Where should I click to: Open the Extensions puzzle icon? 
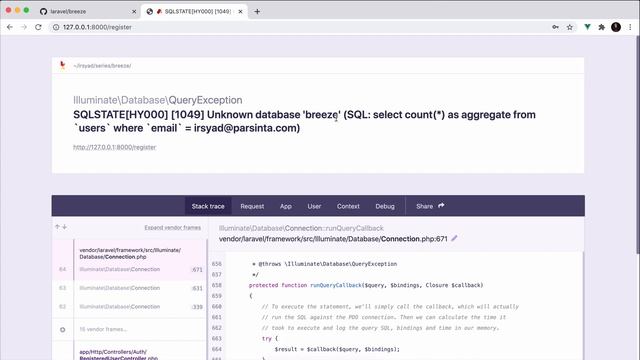click(x=602, y=27)
